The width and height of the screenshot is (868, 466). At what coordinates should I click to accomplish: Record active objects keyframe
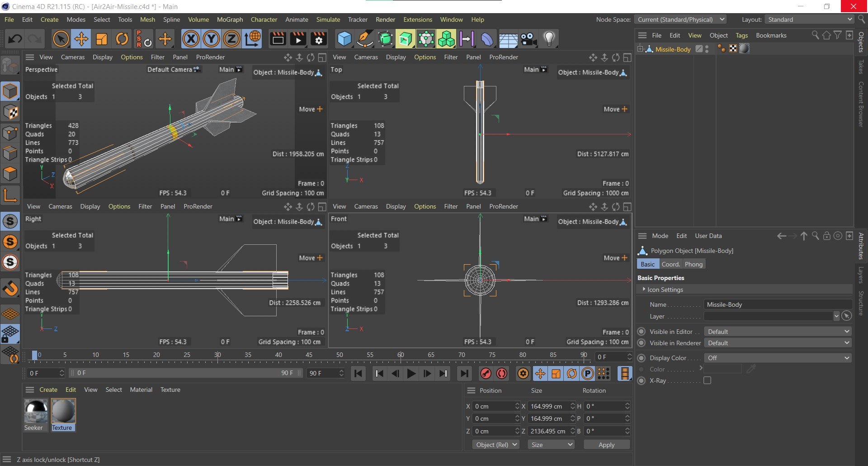486,374
